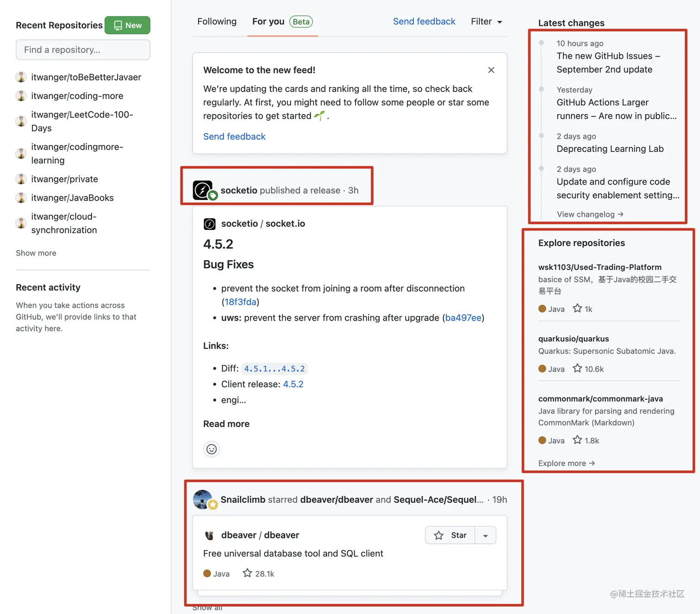Open wsk1103/Used-Trading-Platform repository
700x614 pixels.
pos(600,267)
